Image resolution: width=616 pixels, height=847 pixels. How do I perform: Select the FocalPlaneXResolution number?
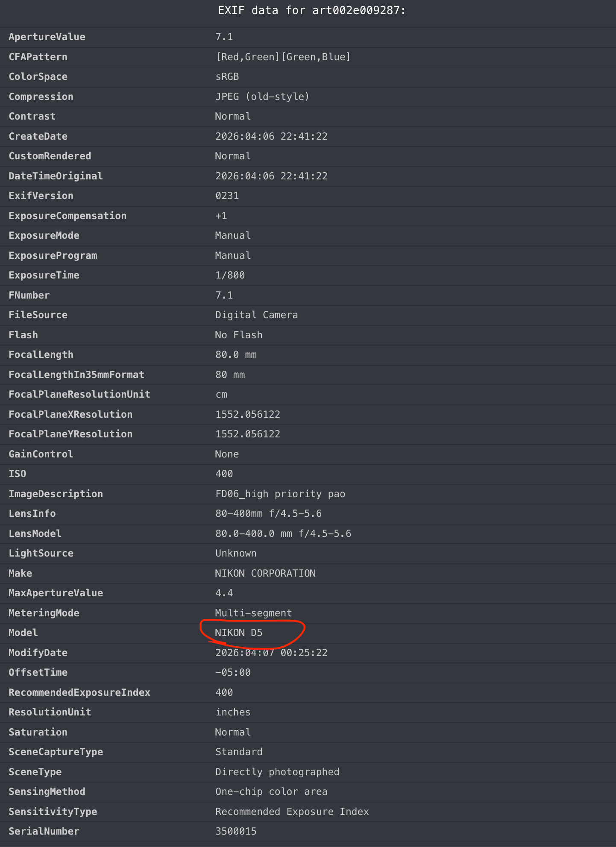[248, 414]
